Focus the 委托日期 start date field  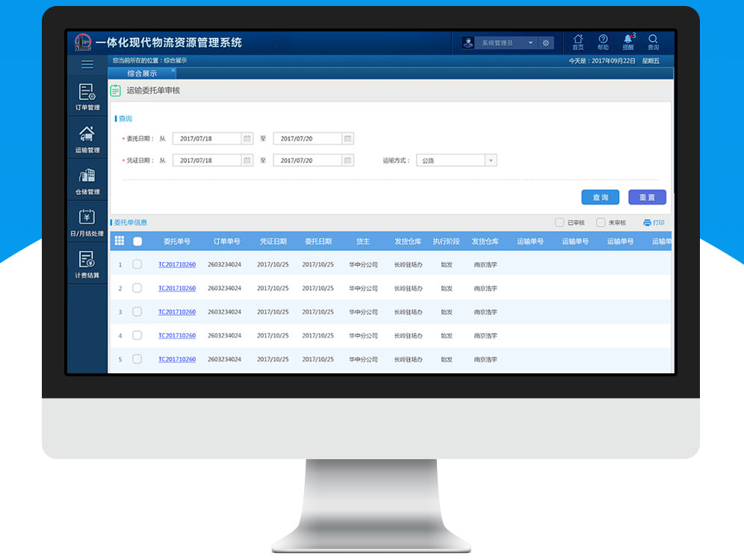pyautogui.click(x=208, y=138)
